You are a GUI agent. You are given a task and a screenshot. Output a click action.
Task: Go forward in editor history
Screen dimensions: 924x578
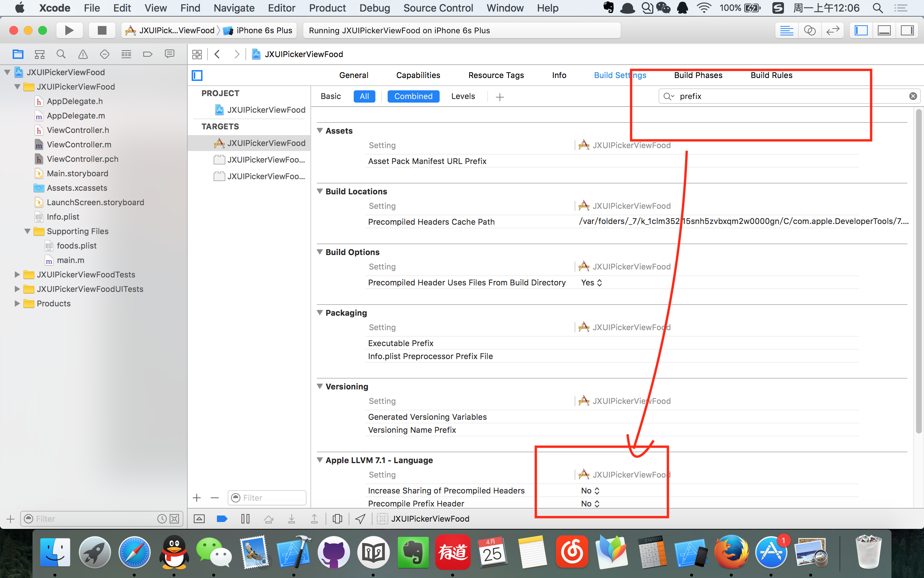pyautogui.click(x=237, y=54)
